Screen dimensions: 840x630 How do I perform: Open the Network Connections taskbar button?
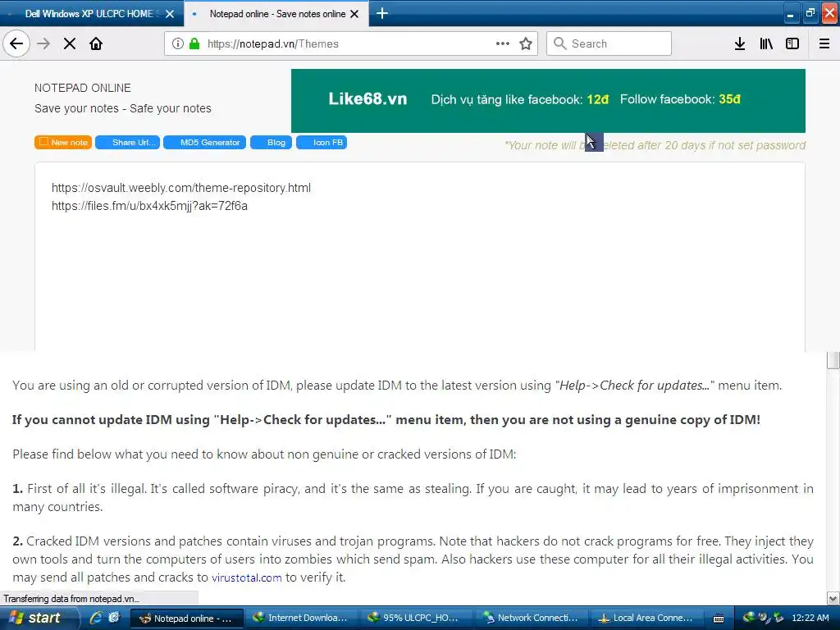[531, 619]
